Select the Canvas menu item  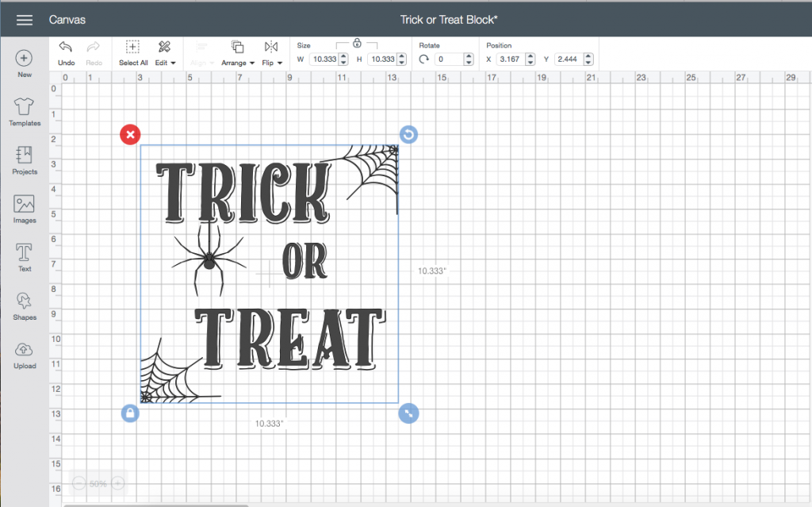pos(67,19)
